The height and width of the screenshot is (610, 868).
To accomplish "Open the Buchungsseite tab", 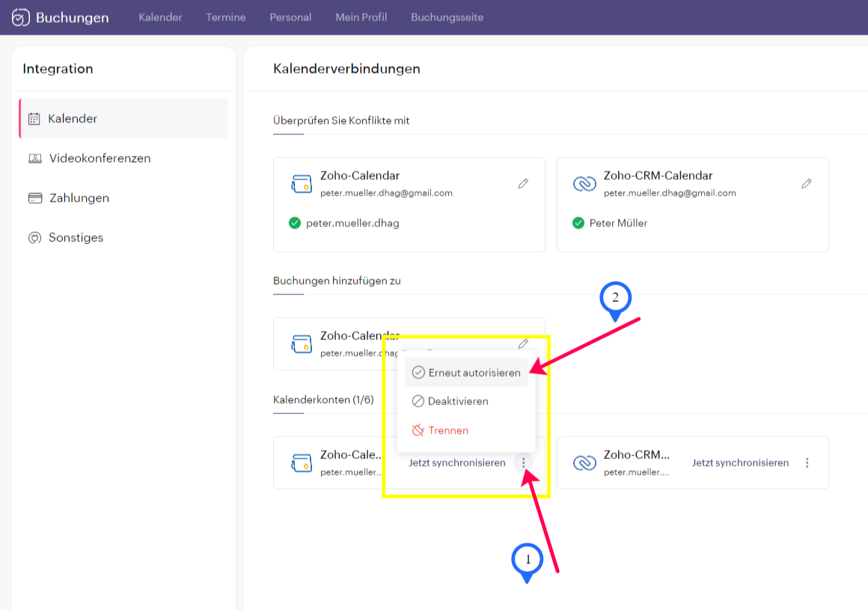I will (447, 17).
